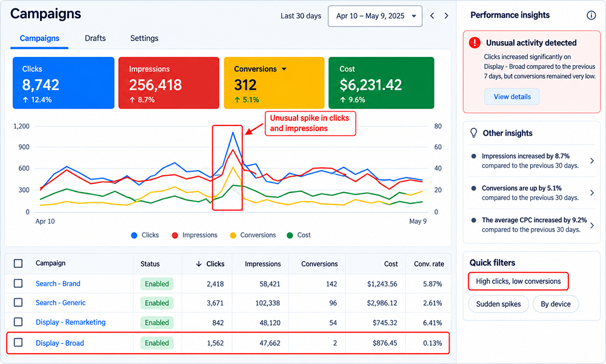Image resolution: width=606 pixels, height=364 pixels.
Task: Switch to the Drafts tab
Action: 95,38
